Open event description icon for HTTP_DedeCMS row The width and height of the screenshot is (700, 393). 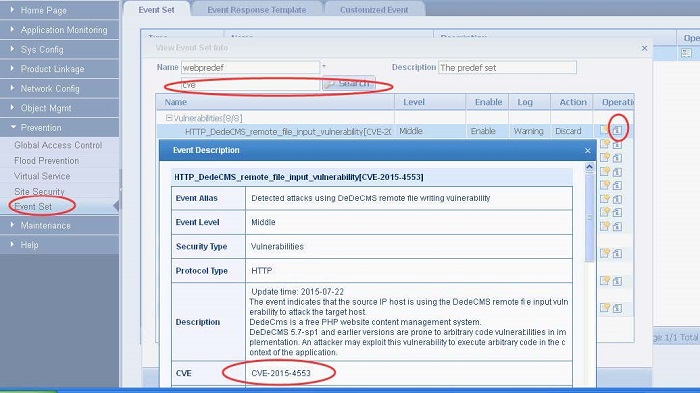(x=617, y=130)
